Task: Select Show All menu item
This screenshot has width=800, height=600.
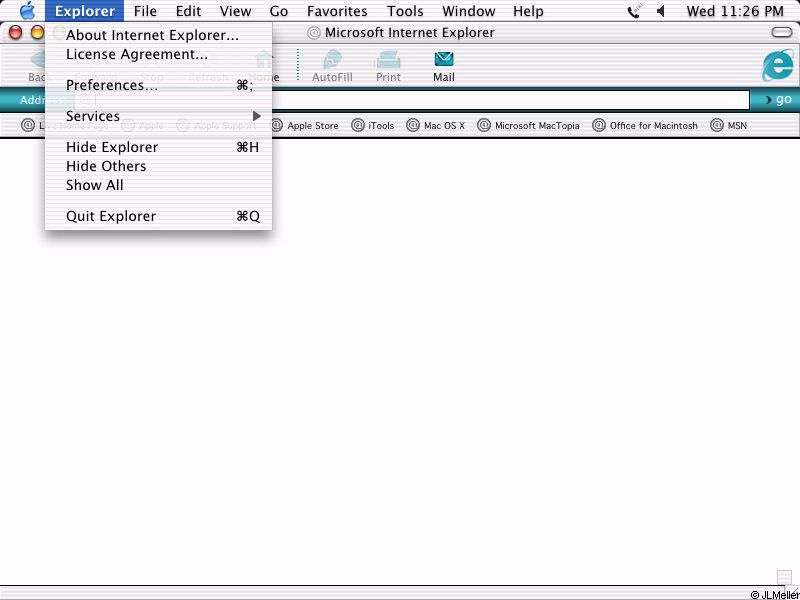Action: pyautogui.click(x=159, y=185)
